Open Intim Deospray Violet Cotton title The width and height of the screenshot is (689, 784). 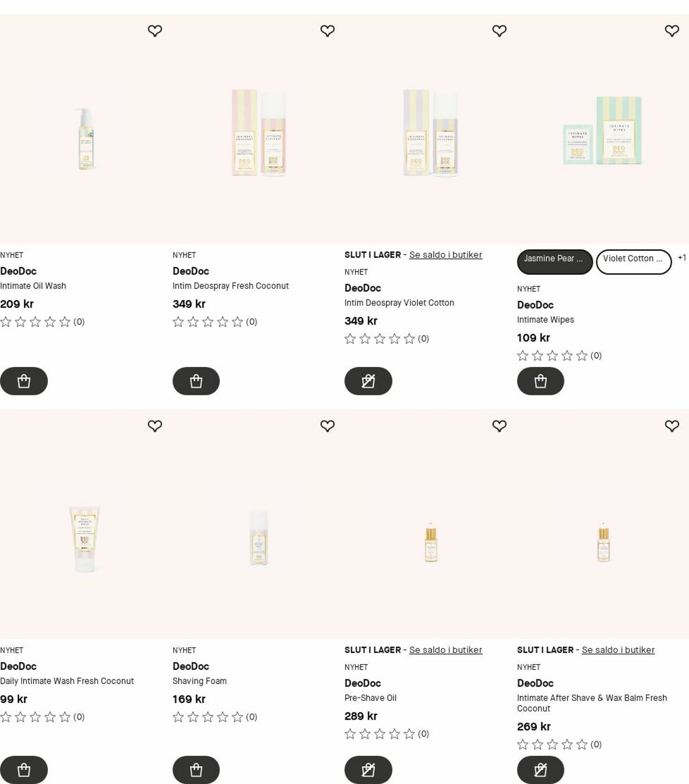point(399,303)
